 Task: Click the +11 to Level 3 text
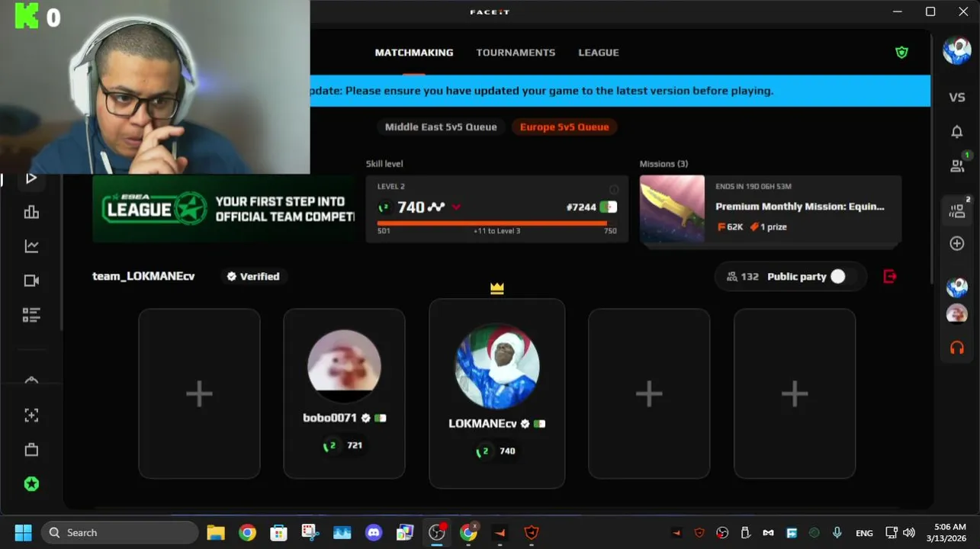coord(497,231)
